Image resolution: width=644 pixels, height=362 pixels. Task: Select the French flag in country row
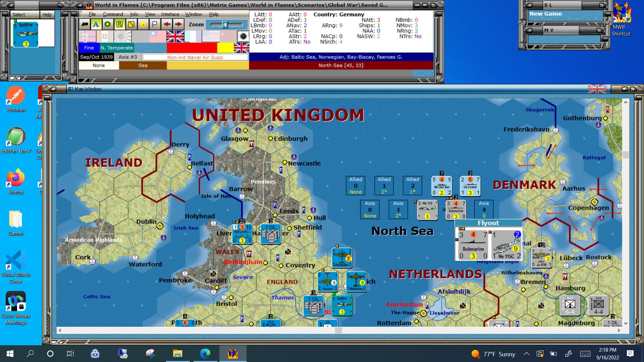[x=193, y=36]
